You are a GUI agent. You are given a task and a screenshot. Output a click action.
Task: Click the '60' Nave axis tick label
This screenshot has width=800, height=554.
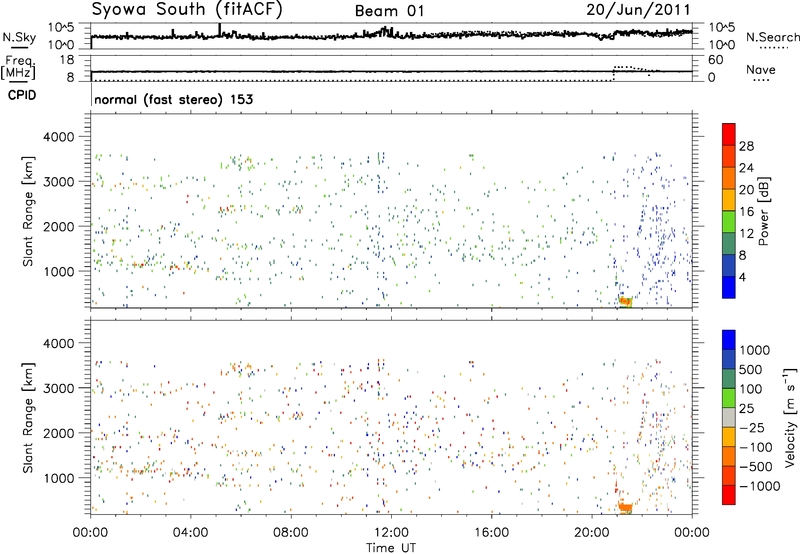(x=715, y=60)
